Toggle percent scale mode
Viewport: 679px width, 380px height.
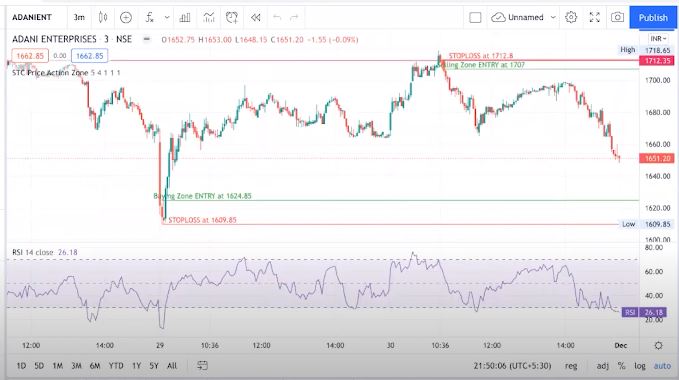pos(621,366)
